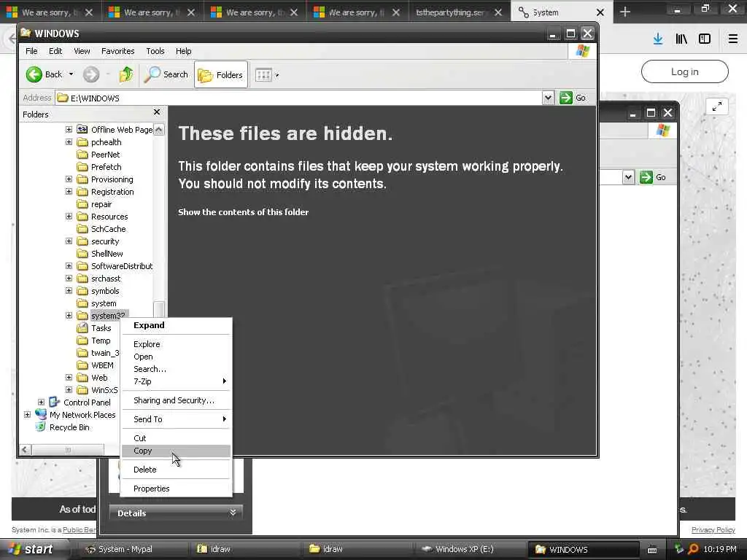Viewport: 747px width, 560px height.
Task: Open the address bar dropdown in WINDOWS window
Action: coord(548,98)
